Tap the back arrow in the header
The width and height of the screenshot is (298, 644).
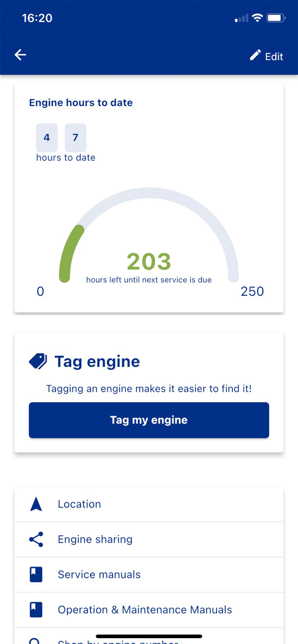20,55
